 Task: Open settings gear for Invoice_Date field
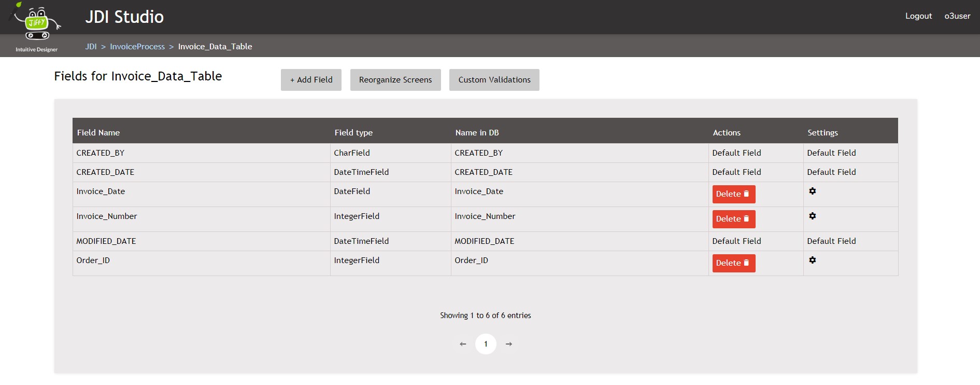(x=813, y=191)
